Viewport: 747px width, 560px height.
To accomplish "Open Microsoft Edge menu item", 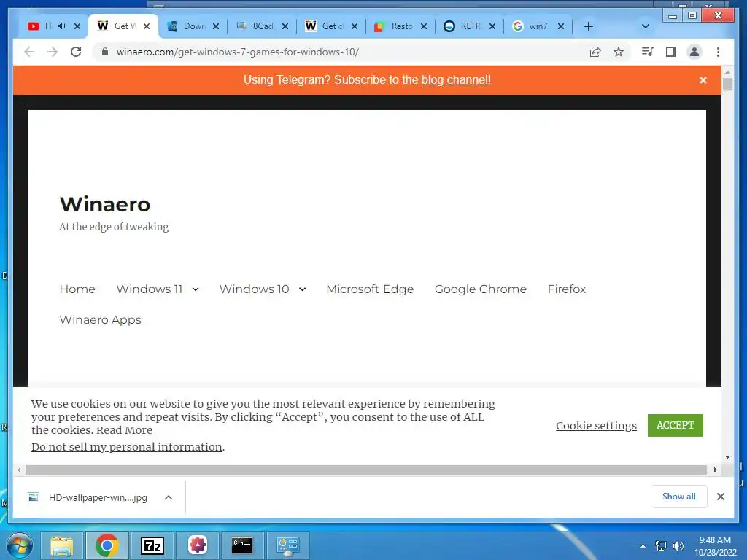I will pyautogui.click(x=370, y=289).
